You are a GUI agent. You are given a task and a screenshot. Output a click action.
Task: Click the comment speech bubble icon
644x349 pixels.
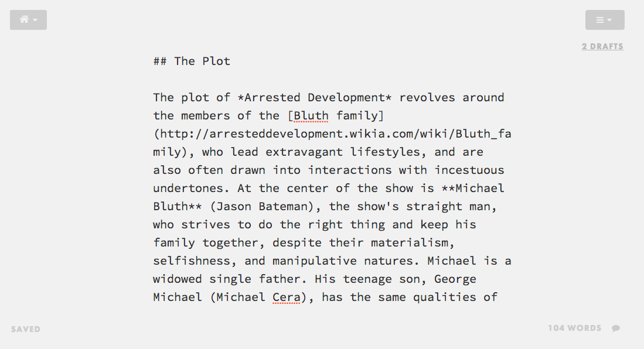tap(615, 328)
